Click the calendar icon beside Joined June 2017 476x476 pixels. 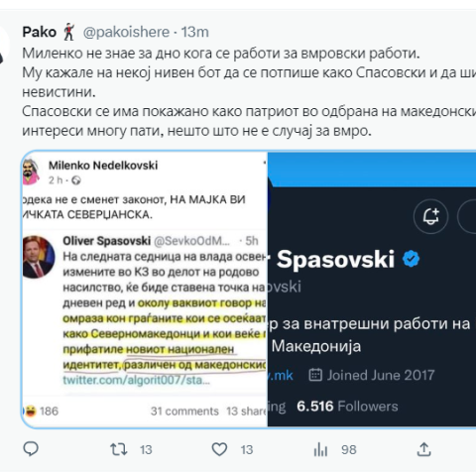315,375
